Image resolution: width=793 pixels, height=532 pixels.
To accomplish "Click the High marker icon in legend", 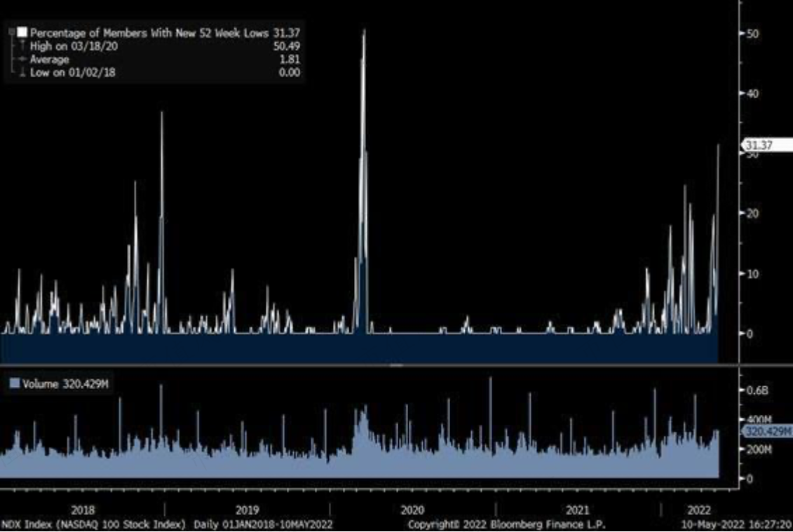I will (x=22, y=46).
